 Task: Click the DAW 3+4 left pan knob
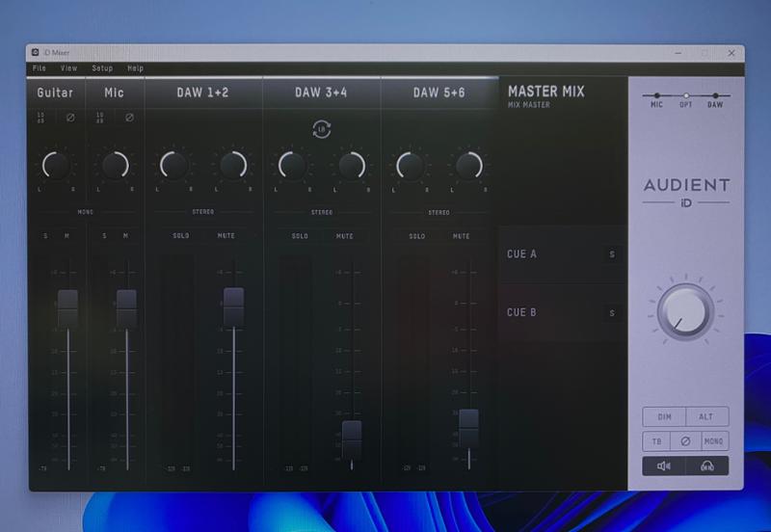pyautogui.click(x=292, y=165)
